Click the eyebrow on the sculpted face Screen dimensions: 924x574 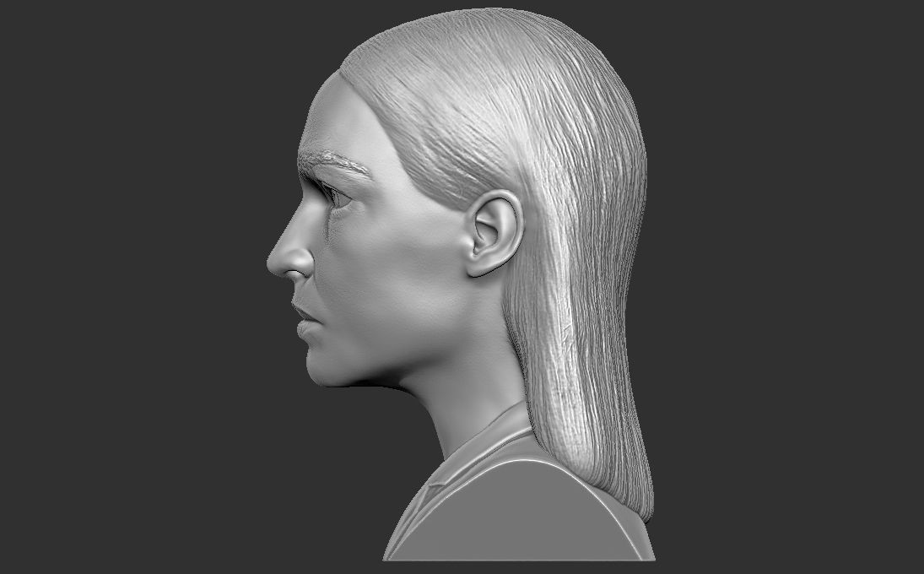[334, 162]
